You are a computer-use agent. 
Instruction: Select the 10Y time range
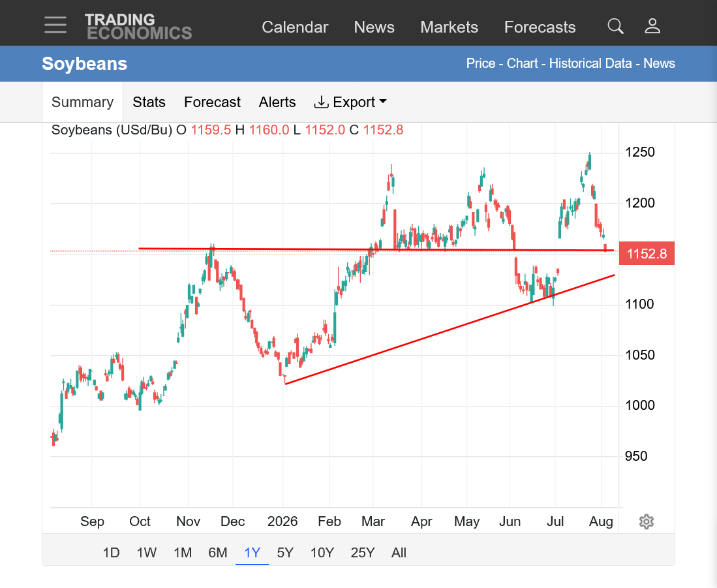pyautogui.click(x=322, y=553)
